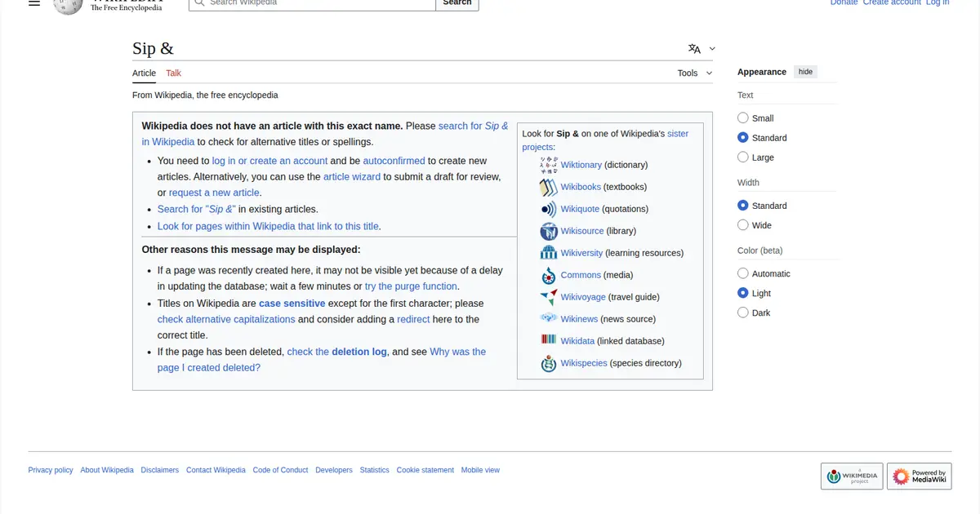This screenshot has width=980, height=514.
Task: Click the Wikidata barcode icon
Action: click(x=548, y=340)
